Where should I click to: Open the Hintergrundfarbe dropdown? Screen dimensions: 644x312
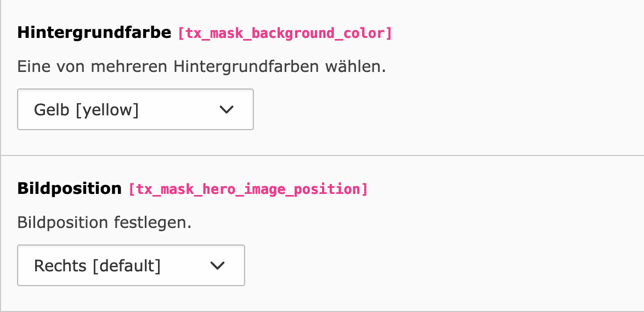pyautogui.click(x=135, y=110)
